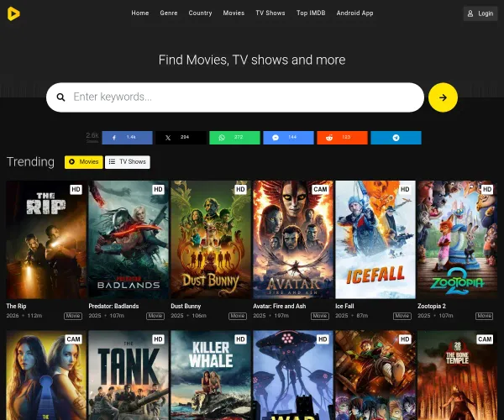504x420 pixels.
Task: Click Ice Fall title link
Action: point(344,306)
